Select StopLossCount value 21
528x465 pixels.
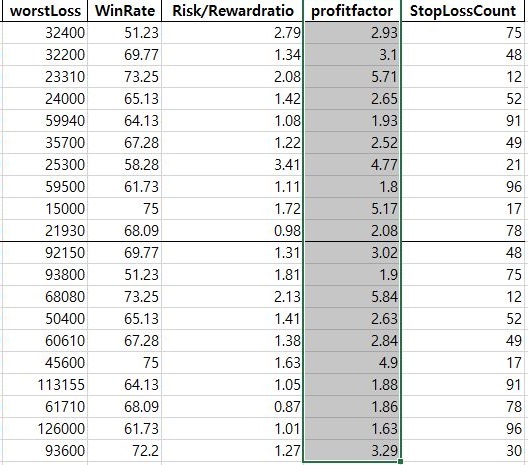[x=463, y=165]
